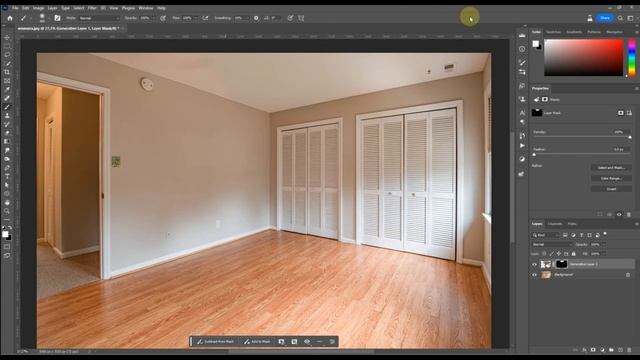This screenshot has height=360, width=640.
Task: Open smoothing options gear icon
Action: (x=256, y=18)
